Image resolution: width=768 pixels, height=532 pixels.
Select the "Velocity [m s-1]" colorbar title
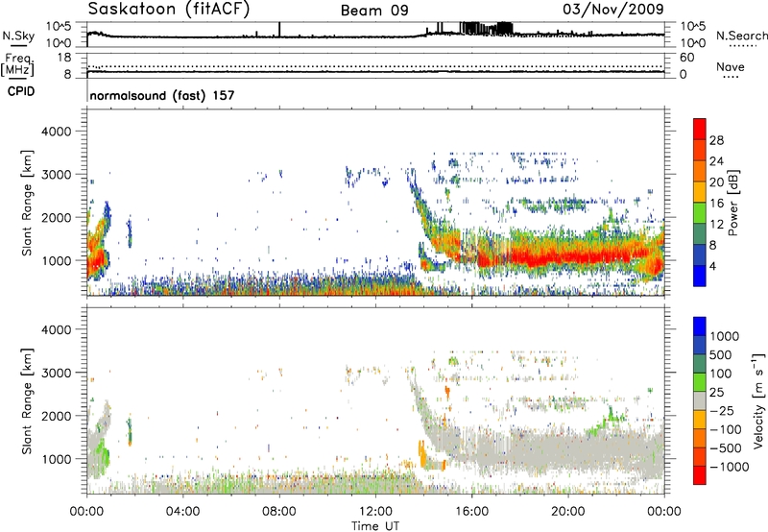click(x=758, y=400)
